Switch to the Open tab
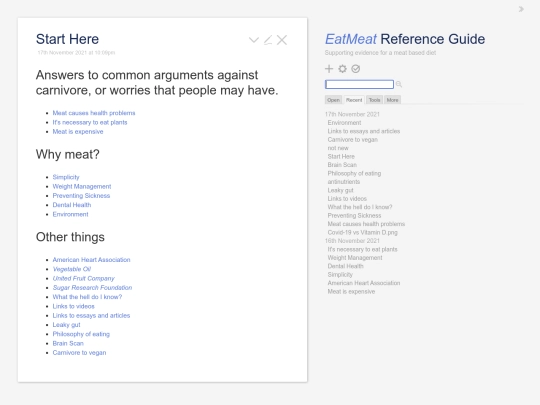Screen dimensions: 540x405 [x=333, y=100]
